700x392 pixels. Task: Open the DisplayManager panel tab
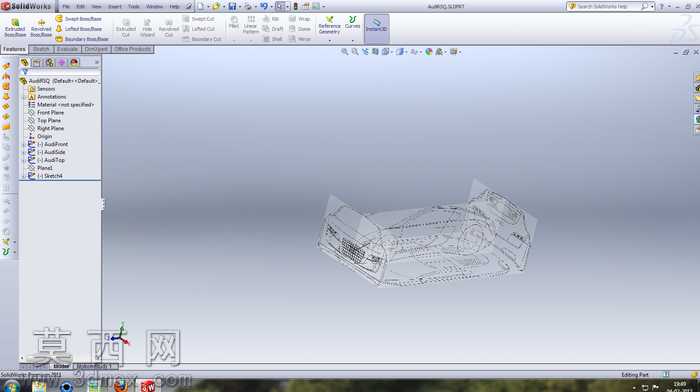74,63
